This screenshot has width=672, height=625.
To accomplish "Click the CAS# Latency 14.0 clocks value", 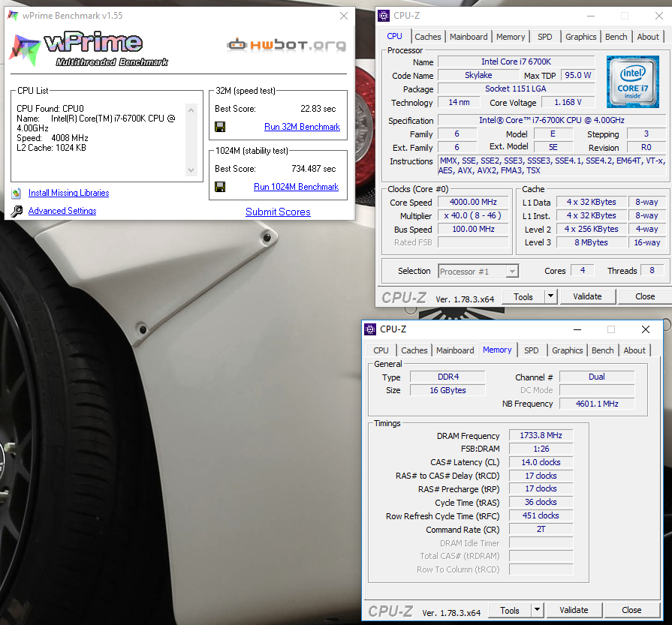I will [541, 463].
